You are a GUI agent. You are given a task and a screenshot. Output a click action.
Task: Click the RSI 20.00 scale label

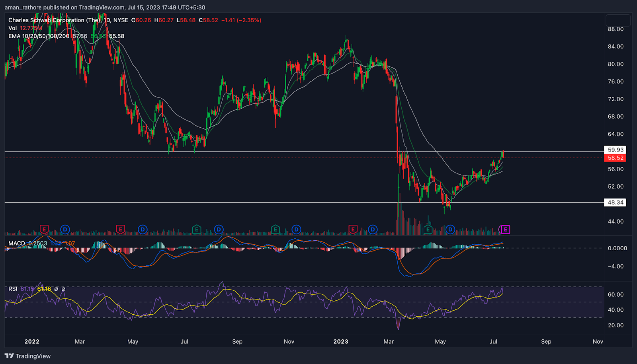[616, 325]
